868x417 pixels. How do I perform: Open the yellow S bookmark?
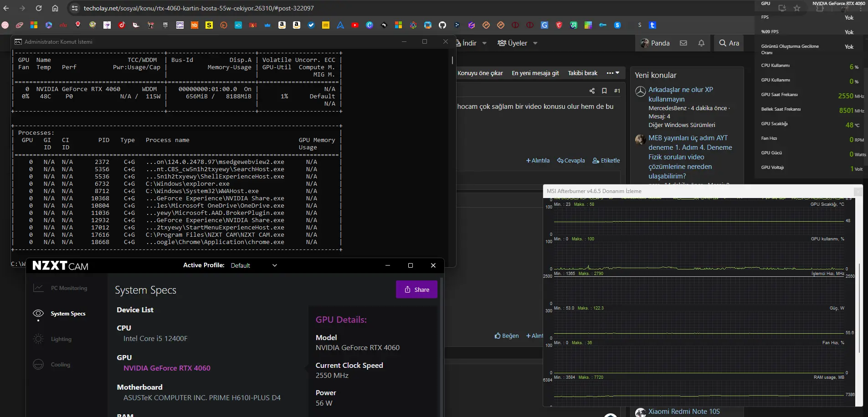(209, 25)
